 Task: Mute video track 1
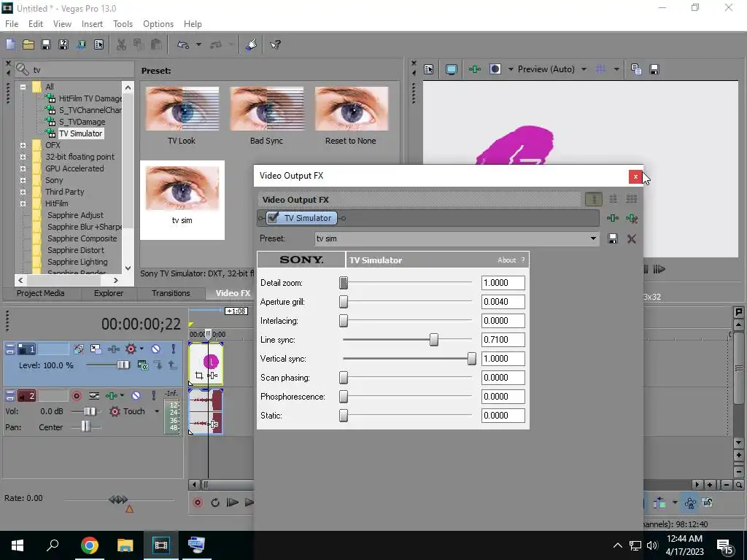pyautogui.click(x=156, y=349)
